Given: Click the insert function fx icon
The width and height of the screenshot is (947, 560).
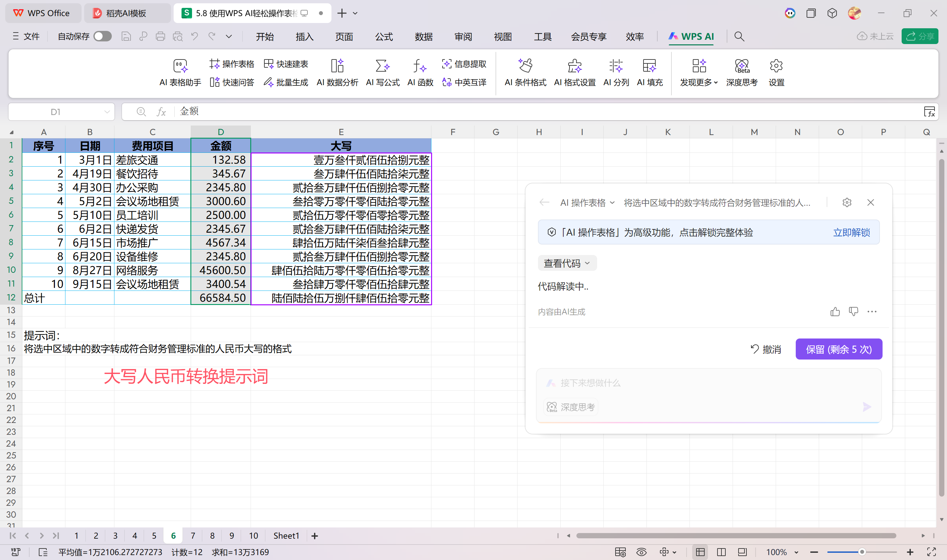Looking at the screenshot, I should click(161, 112).
